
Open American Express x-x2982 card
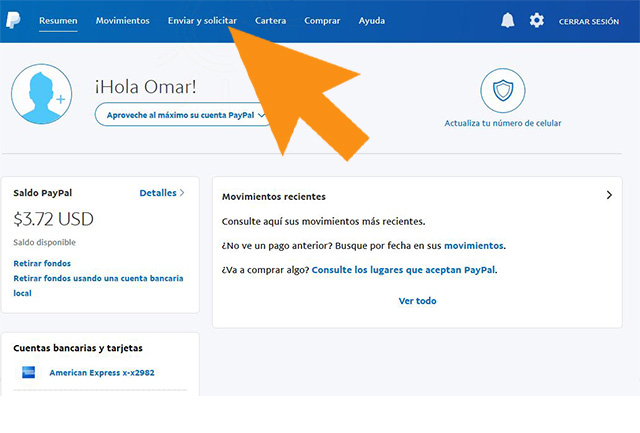coord(102,373)
